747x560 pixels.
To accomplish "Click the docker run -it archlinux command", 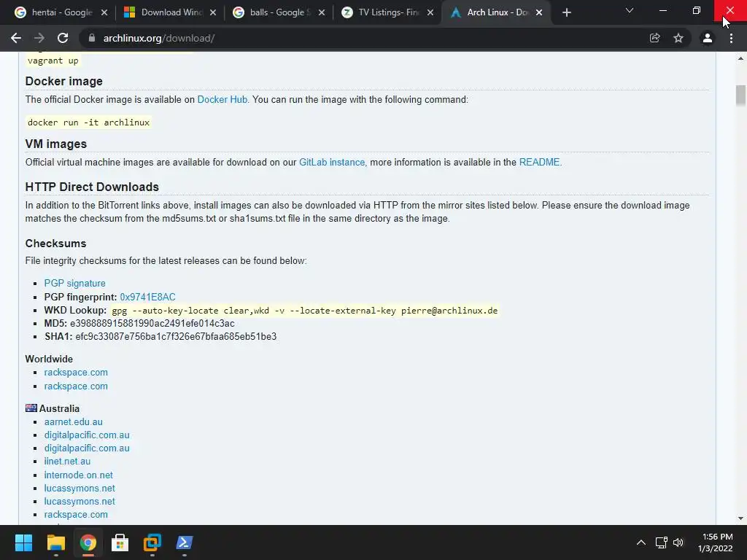I will coord(88,122).
